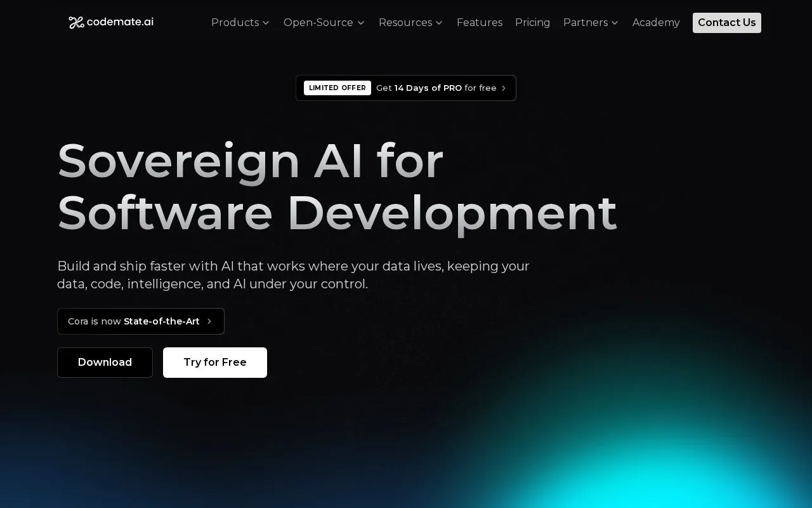This screenshot has height=508, width=812.
Task: Click the arrow in the Limited Offer banner
Action: coord(504,88)
